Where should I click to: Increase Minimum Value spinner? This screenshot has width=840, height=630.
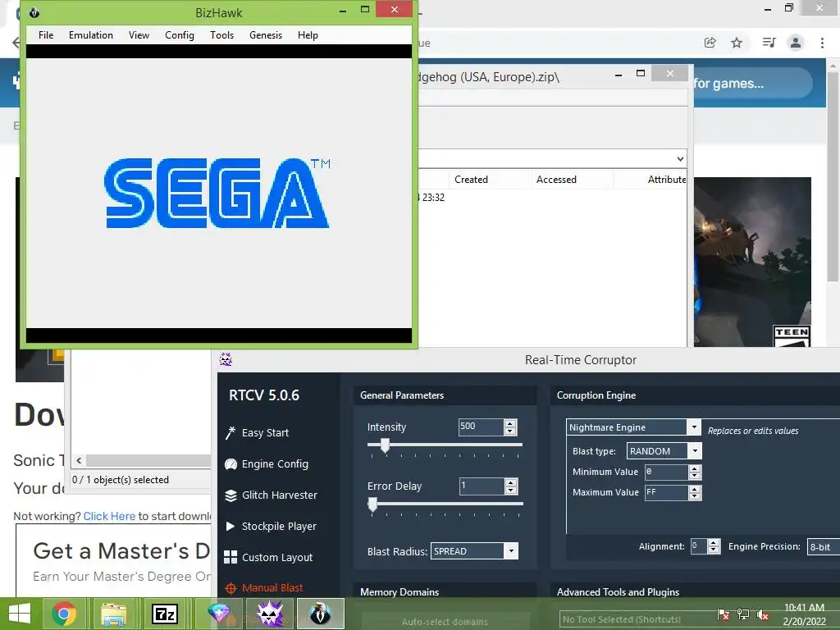pos(695,468)
